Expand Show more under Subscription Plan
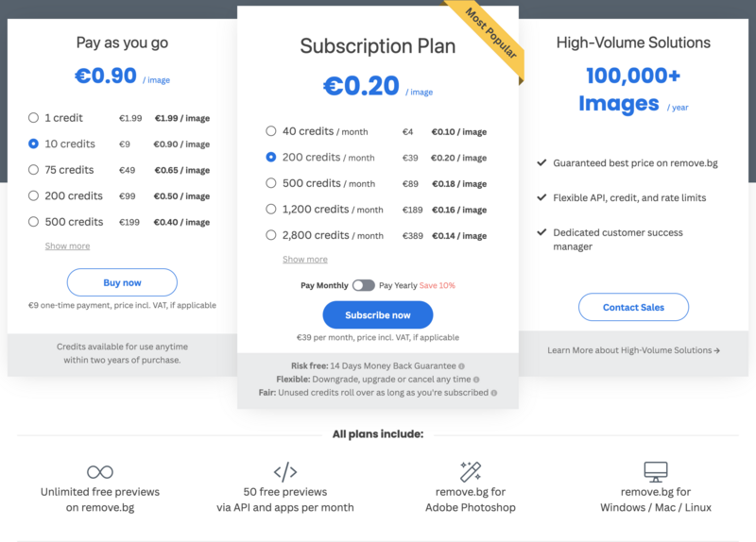Viewport: 756px width, 542px height. tap(304, 260)
